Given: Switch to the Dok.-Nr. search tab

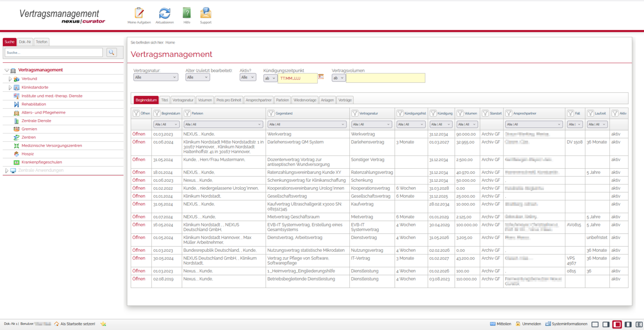Looking at the screenshot, I should click(x=25, y=42).
